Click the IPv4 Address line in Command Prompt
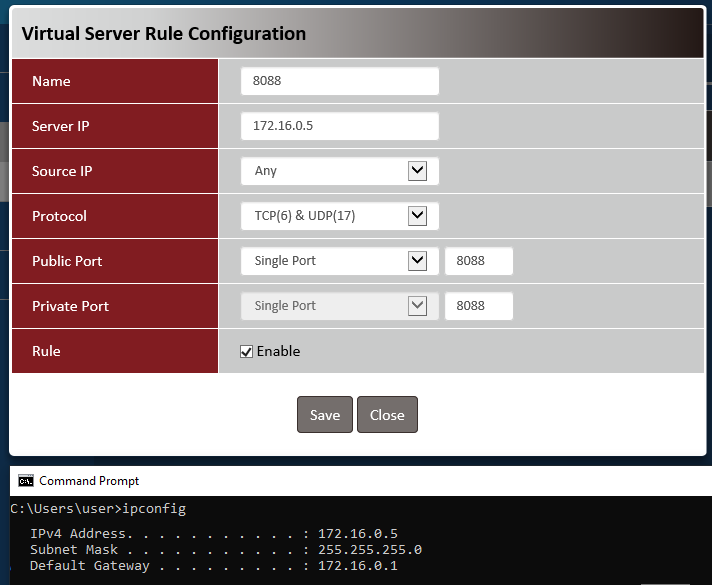This screenshot has width=712, height=585. pyautogui.click(x=213, y=533)
